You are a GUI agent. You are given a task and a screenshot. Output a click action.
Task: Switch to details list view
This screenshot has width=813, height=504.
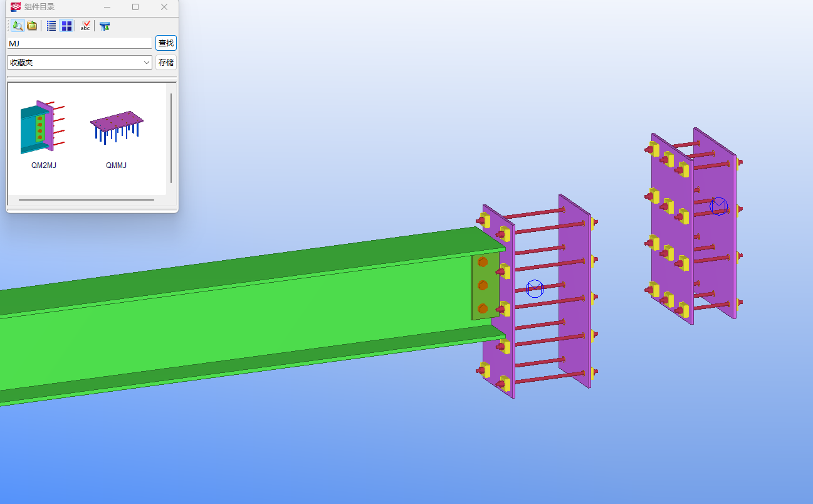point(51,26)
